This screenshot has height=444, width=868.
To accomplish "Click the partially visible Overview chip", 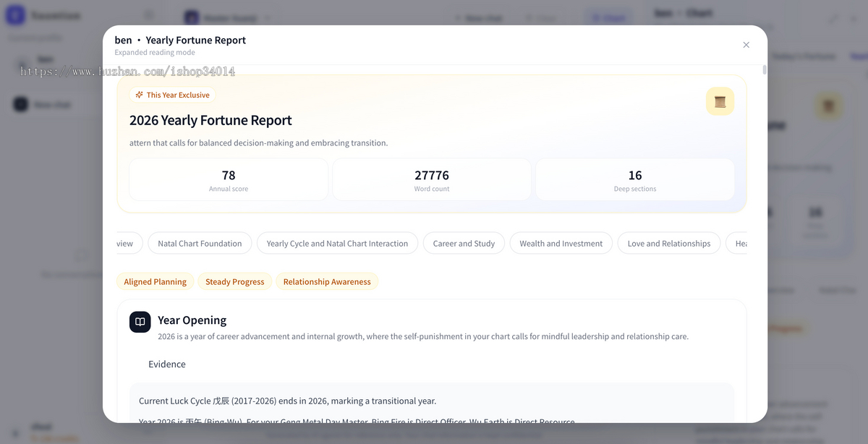I will pyautogui.click(x=129, y=244).
